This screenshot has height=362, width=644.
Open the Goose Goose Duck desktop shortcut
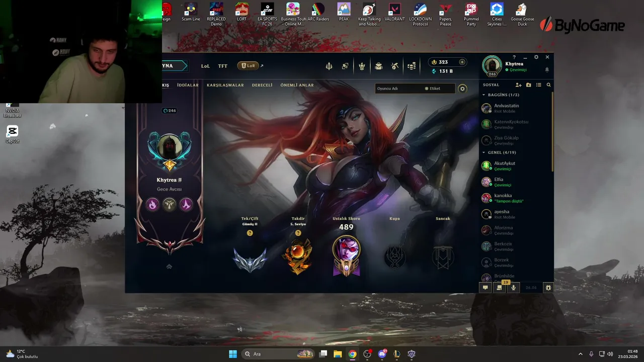click(x=522, y=15)
